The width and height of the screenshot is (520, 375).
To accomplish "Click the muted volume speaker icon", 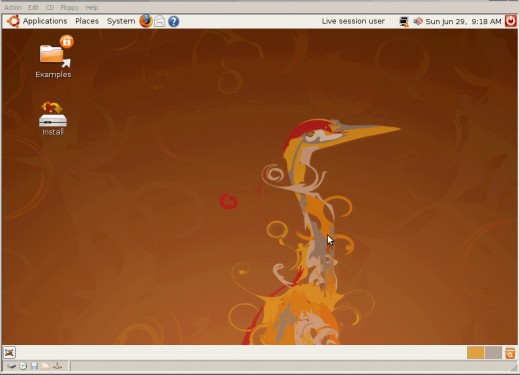I will tap(418, 21).
